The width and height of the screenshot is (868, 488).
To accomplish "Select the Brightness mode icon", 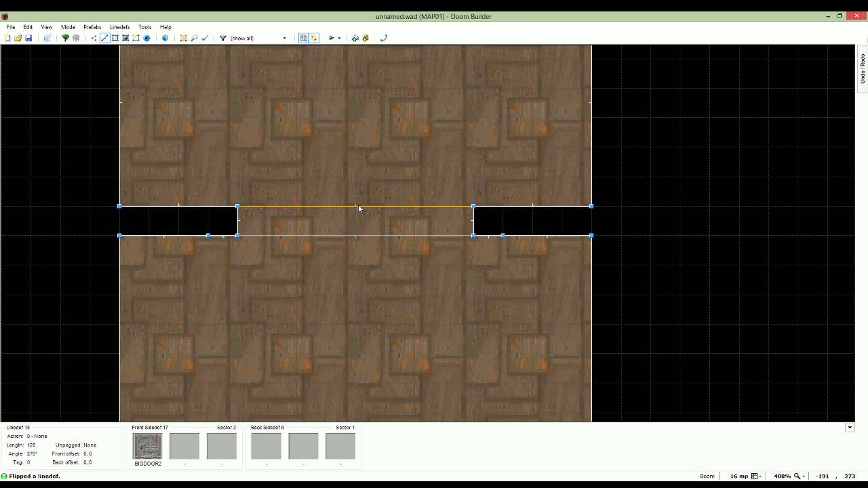I will point(125,38).
